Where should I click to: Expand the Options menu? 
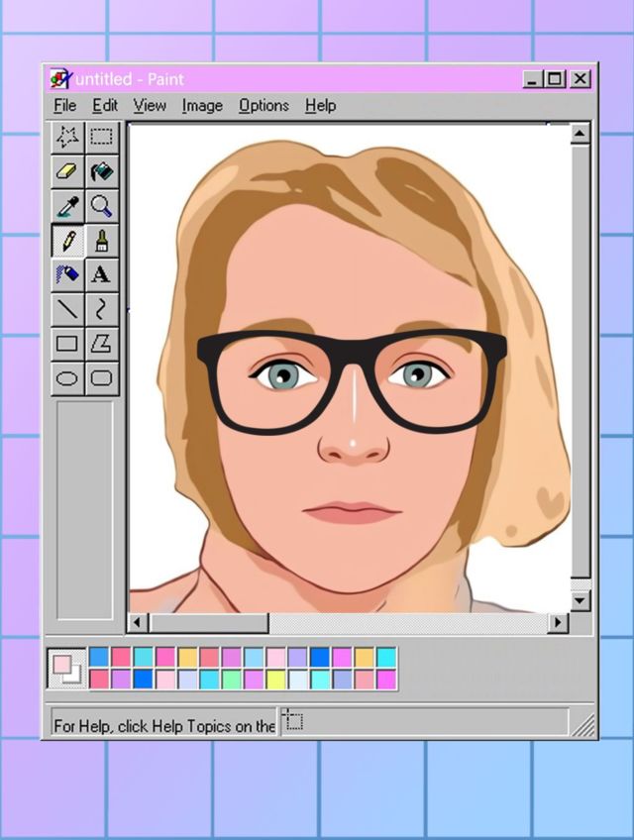264,105
